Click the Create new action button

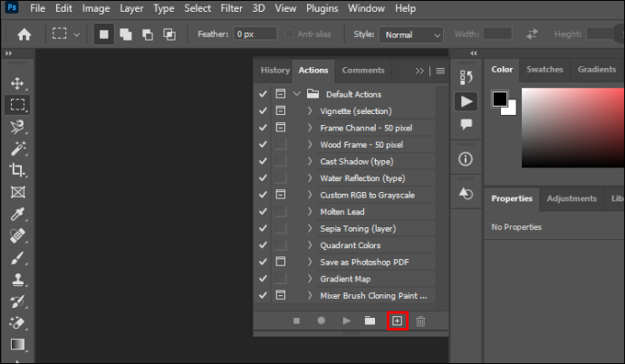click(x=397, y=321)
